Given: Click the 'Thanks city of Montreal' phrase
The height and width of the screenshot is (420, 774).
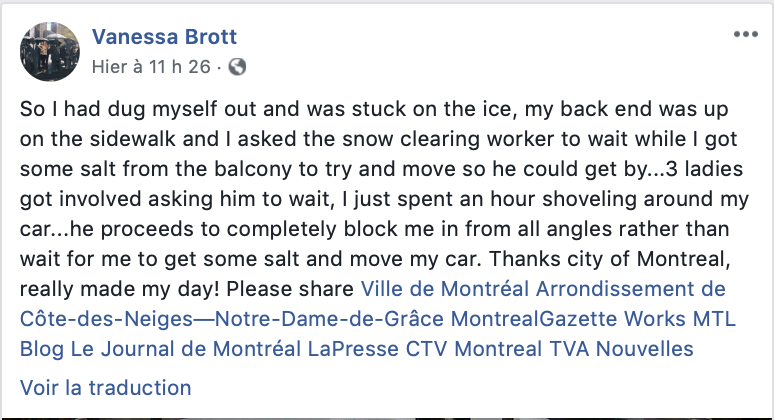Looking at the screenshot, I should (x=609, y=259).
